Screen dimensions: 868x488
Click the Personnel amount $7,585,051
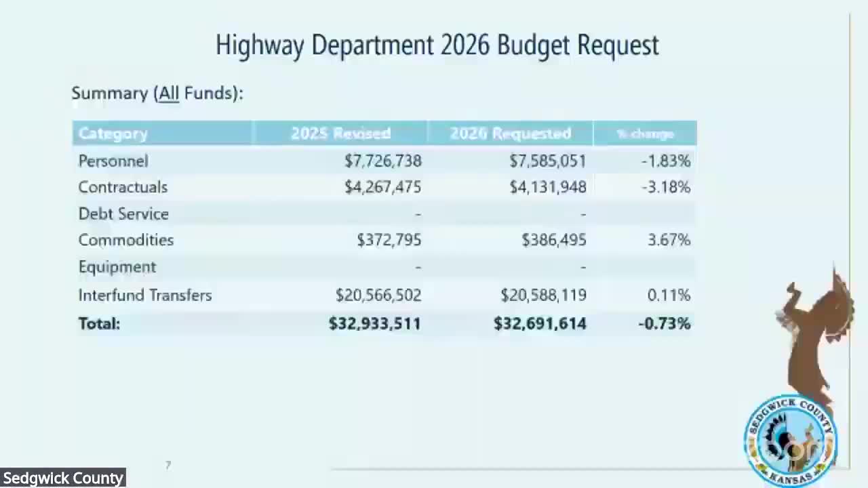coord(548,161)
